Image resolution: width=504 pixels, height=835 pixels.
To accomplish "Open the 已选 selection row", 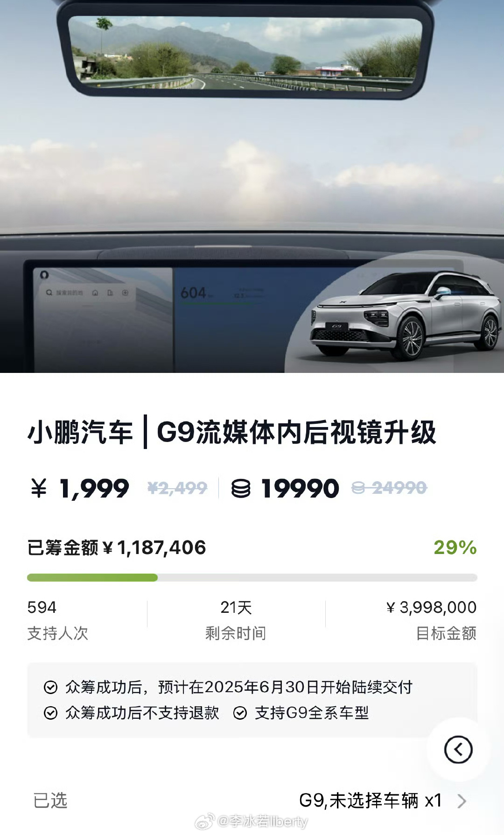I will [252, 801].
